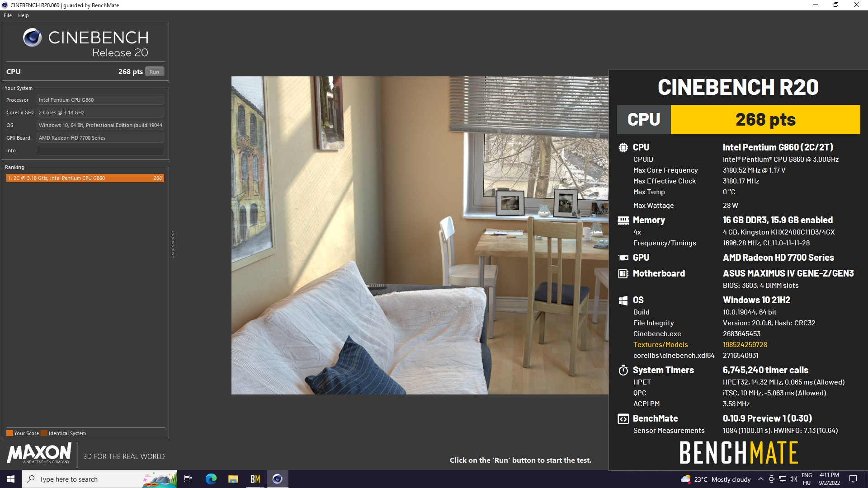Open the weather widget showing 23°C
The width and height of the screenshot is (868, 488).
[x=716, y=479]
